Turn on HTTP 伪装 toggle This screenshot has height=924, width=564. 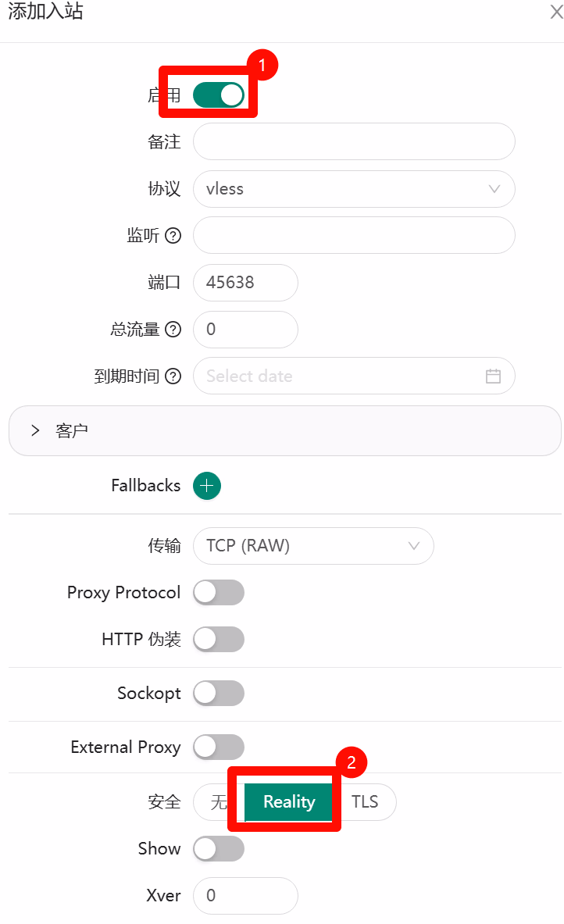[x=219, y=640]
